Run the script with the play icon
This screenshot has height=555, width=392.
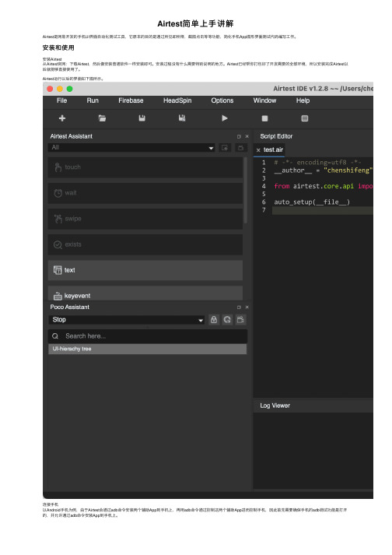225,118
